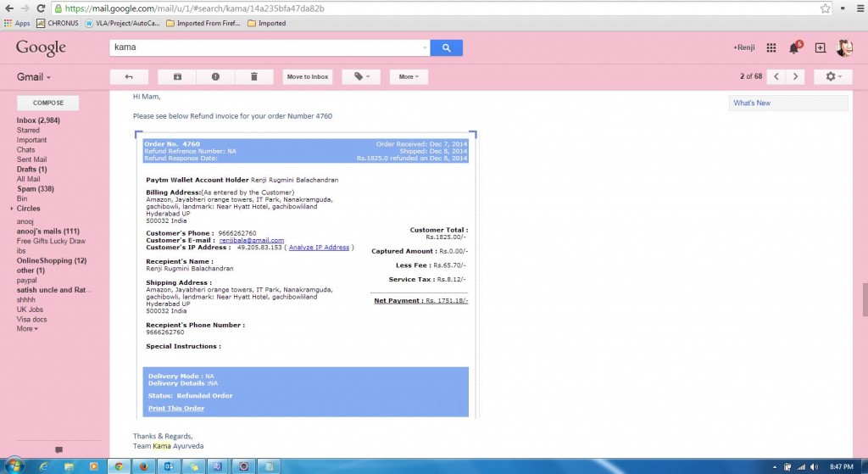Open the Windows Start menu

point(14,466)
